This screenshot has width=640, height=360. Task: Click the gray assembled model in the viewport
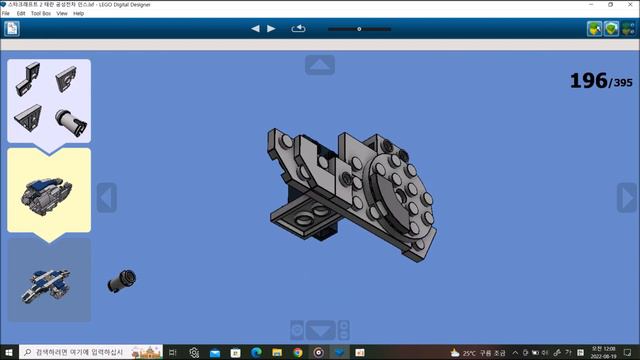351,195
